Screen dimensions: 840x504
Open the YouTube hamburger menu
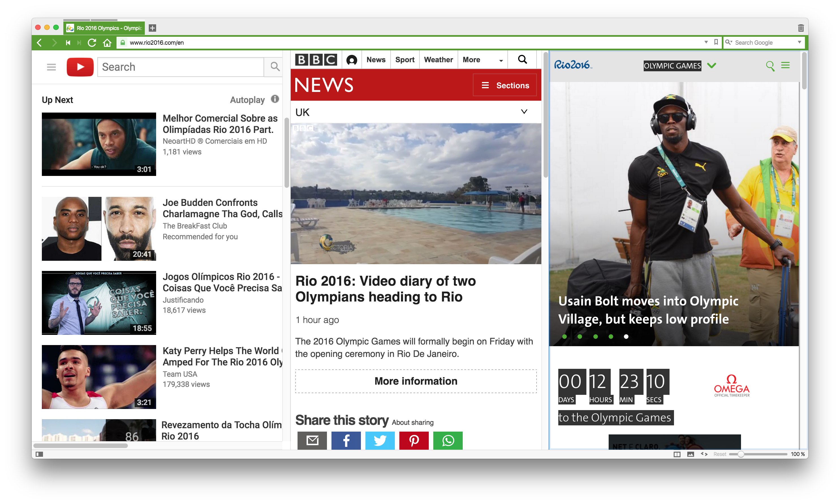point(51,67)
